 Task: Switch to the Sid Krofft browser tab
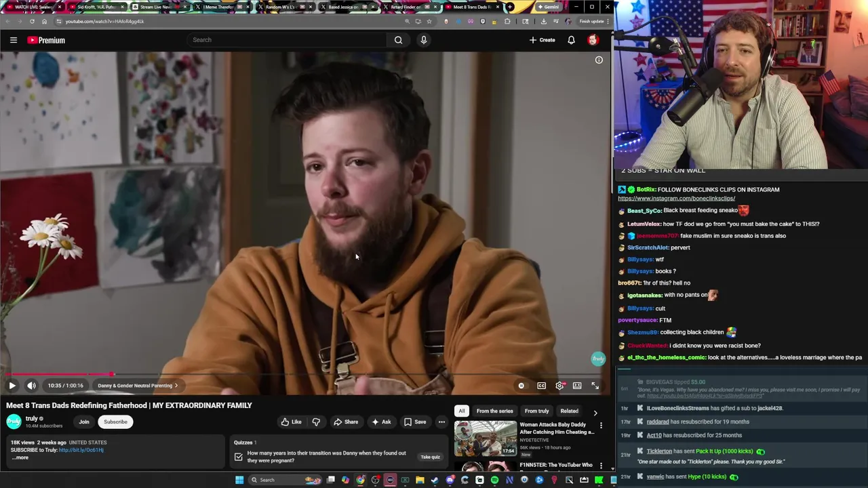tap(96, 7)
